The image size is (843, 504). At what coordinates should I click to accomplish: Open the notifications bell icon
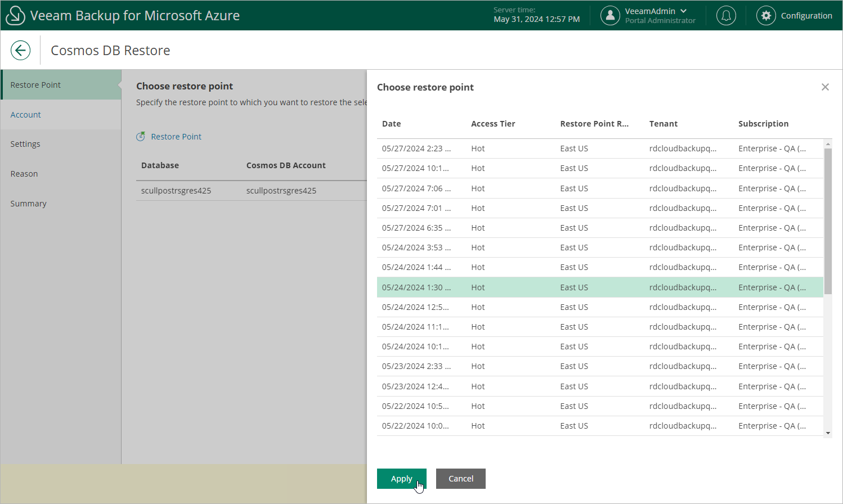[726, 15]
